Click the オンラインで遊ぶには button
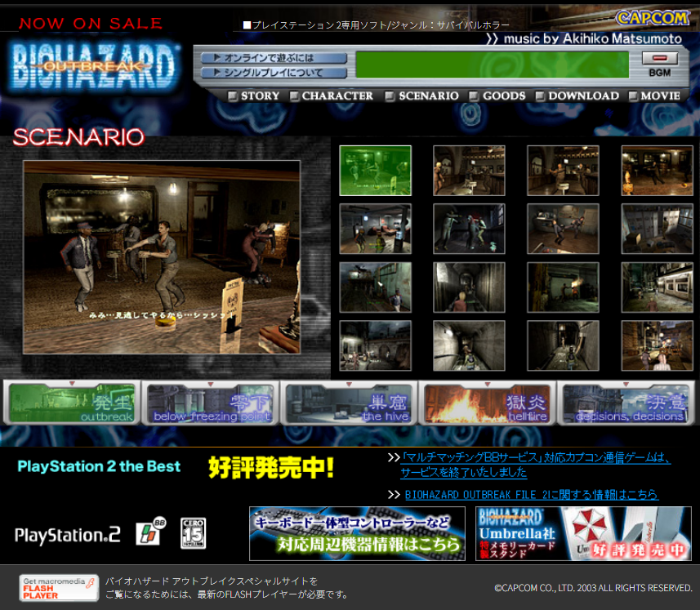The image size is (700, 610). pyautogui.click(x=274, y=58)
